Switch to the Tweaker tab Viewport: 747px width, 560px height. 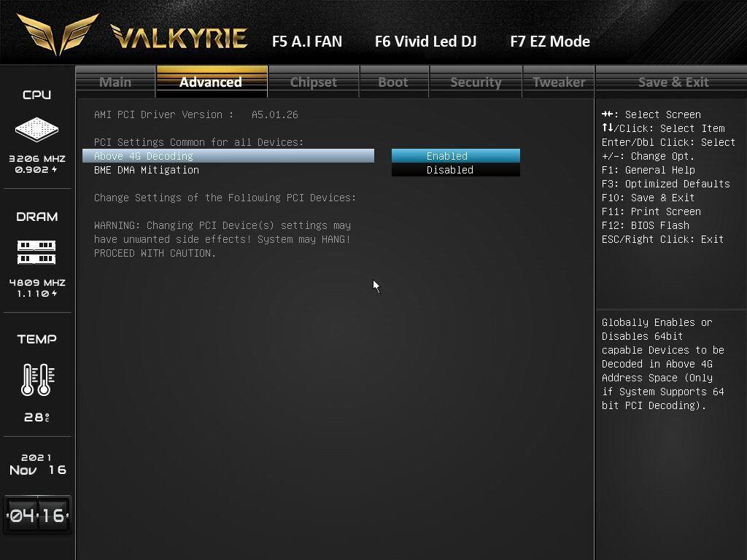click(559, 82)
